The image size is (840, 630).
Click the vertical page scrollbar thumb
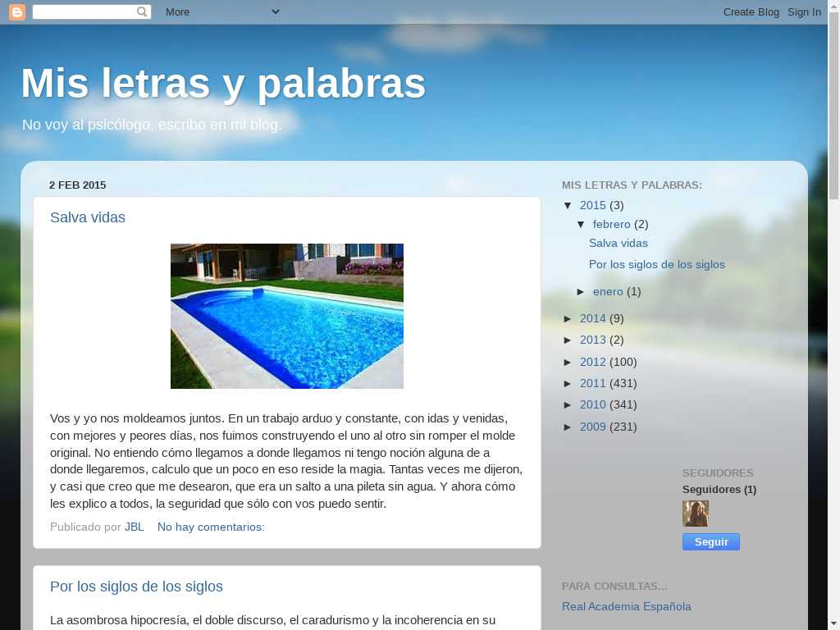pos(834,107)
